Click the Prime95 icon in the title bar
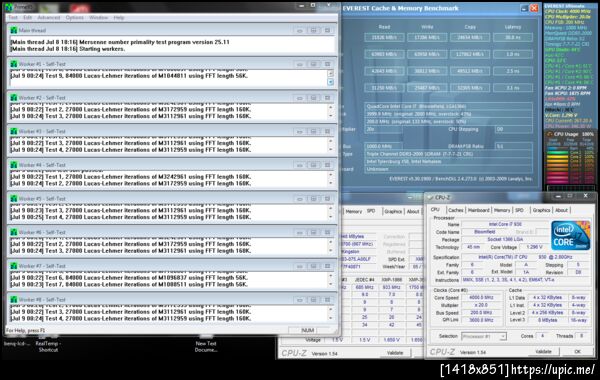This screenshot has width=600, height=380. tap(9, 7)
